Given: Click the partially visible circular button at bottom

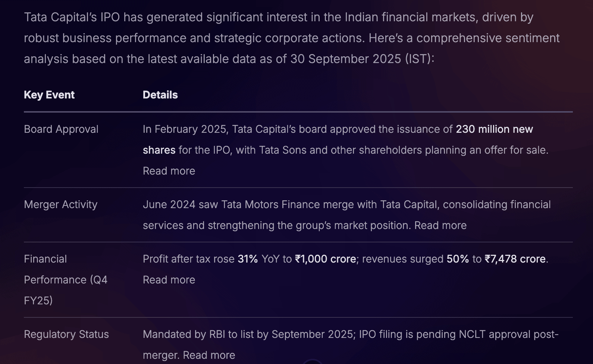Looking at the screenshot, I should coord(313,362).
